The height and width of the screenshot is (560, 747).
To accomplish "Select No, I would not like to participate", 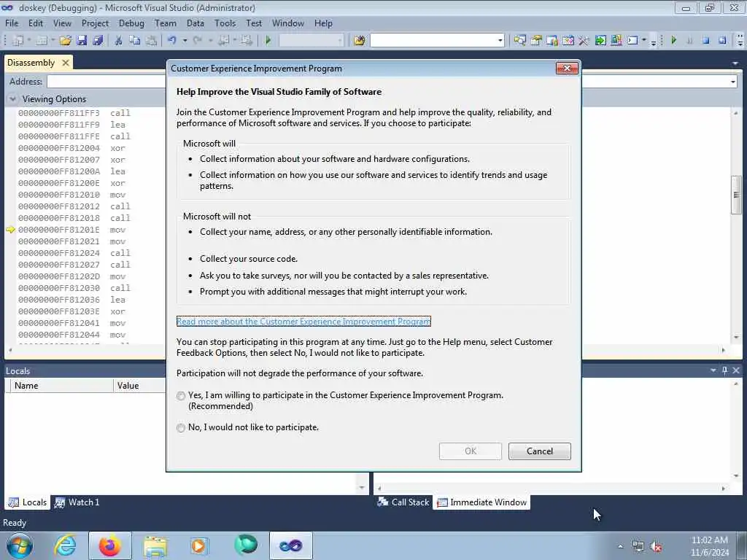I will tap(181, 427).
